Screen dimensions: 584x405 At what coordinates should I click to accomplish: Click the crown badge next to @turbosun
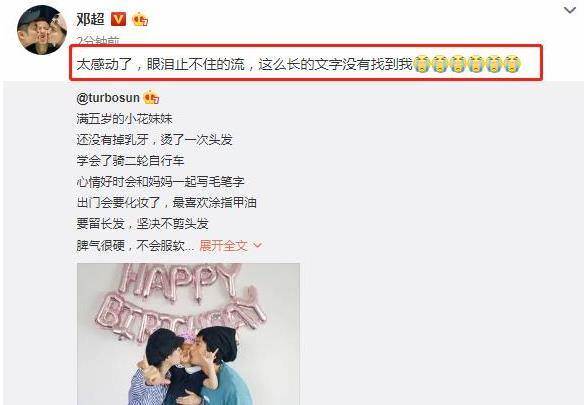pos(151,98)
